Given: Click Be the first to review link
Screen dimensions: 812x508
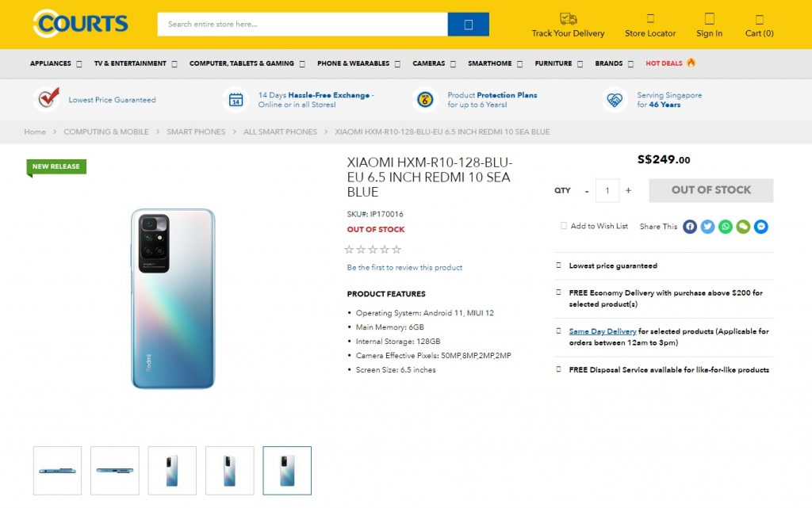Looking at the screenshot, I should (x=404, y=268).
